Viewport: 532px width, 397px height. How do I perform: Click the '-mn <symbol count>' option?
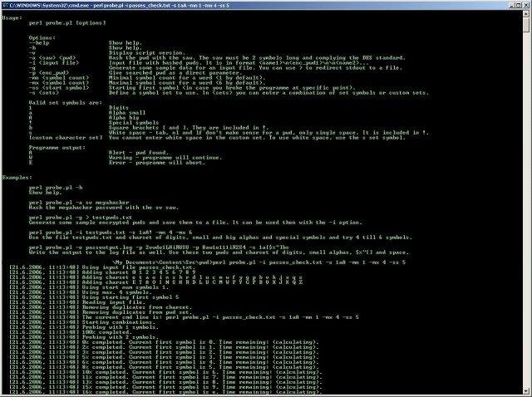pyautogui.click(x=59, y=77)
